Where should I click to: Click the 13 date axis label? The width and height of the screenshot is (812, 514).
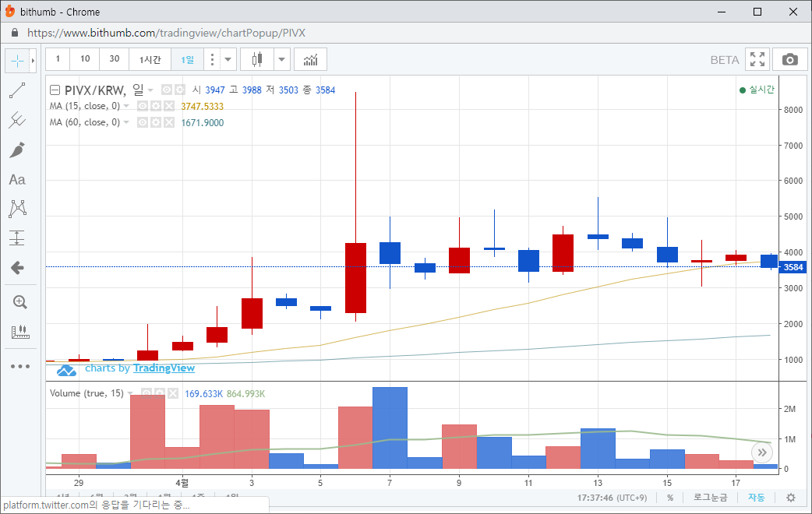coord(598,482)
